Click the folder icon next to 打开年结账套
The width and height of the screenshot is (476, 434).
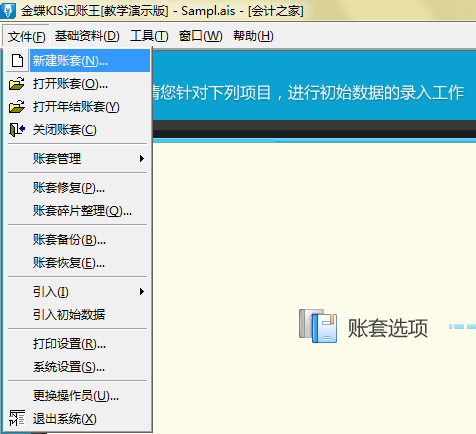click(x=17, y=107)
